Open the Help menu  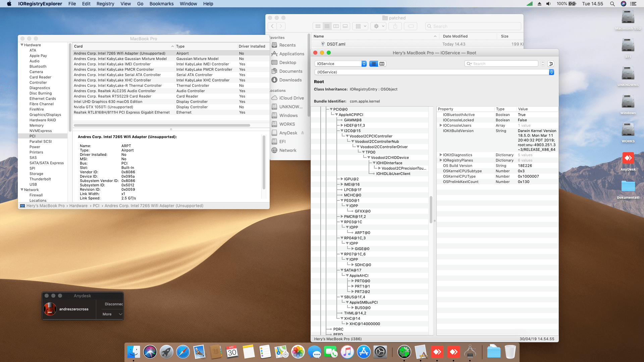pyautogui.click(x=208, y=4)
